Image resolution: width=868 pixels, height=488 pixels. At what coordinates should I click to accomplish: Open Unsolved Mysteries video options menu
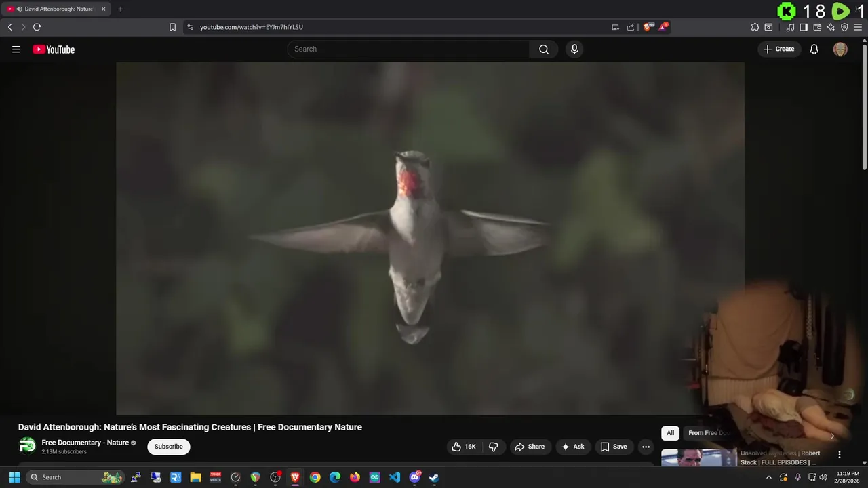(x=839, y=455)
